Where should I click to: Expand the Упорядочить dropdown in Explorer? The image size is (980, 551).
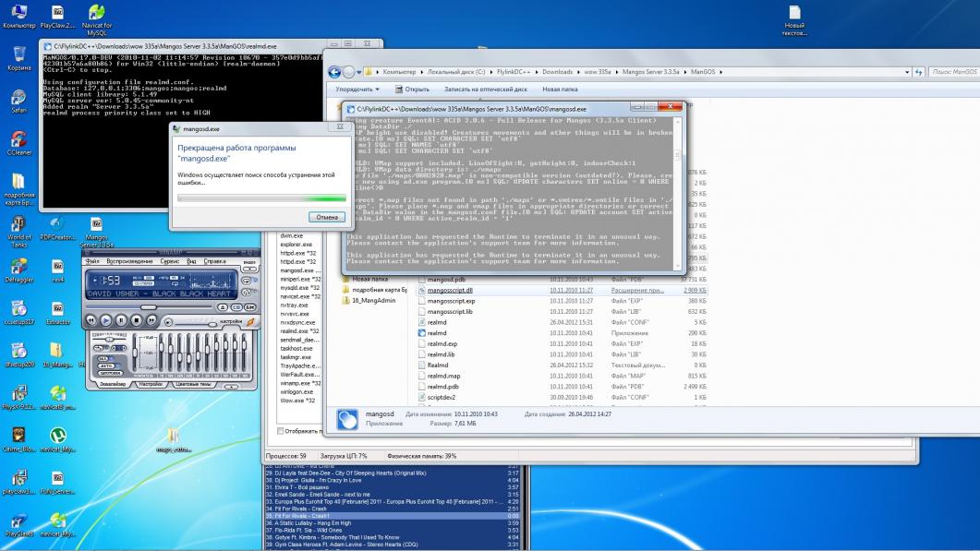pos(357,90)
